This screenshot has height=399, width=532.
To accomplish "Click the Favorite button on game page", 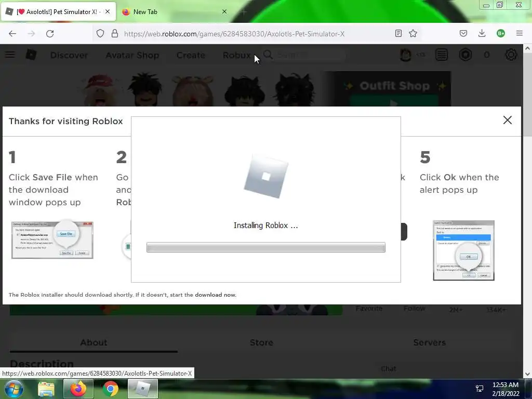I will click(369, 309).
